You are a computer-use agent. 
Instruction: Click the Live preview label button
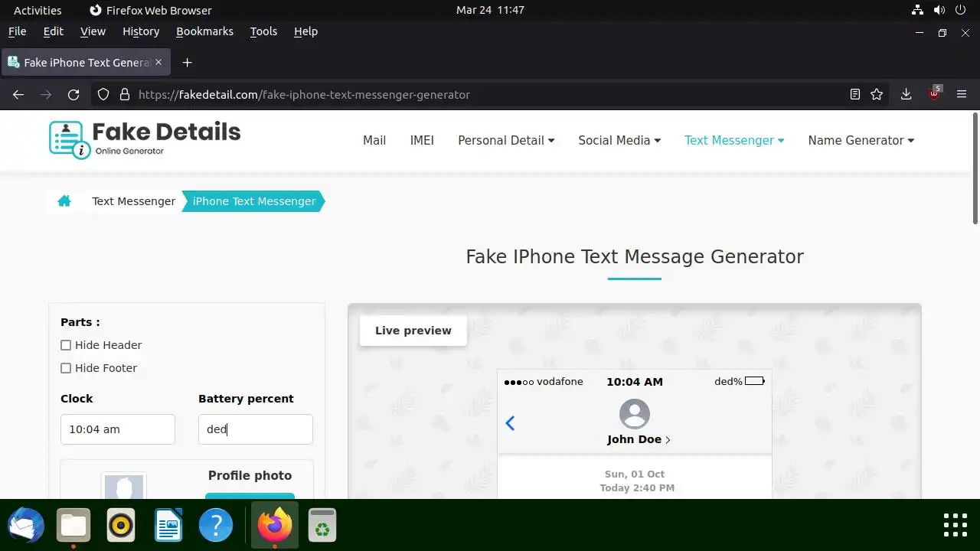tap(413, 331)
